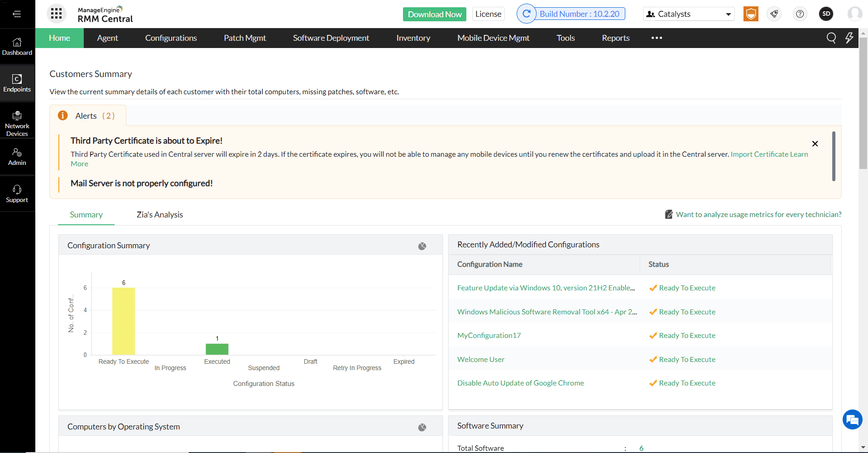
Task: Open the MyConfiguration17 configuration link
Action: coord(489,335)
